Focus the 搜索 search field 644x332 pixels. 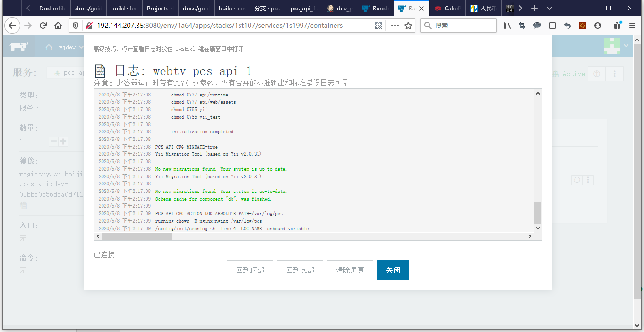click(x=458, y=26)
